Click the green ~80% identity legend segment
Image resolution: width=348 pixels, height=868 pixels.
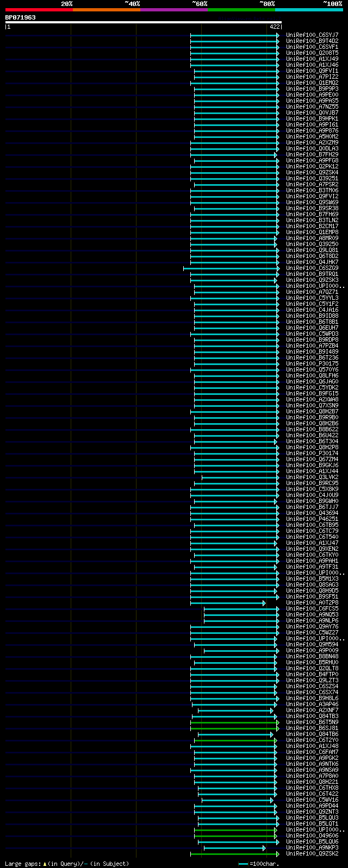[x=241, y=10]
